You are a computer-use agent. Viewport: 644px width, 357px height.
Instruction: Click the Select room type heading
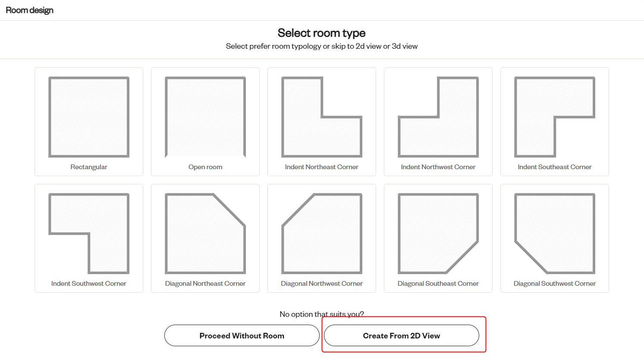coord(322,33)
